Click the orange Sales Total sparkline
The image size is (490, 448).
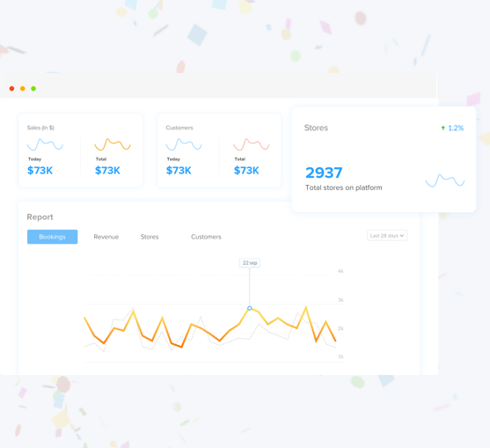tap(113, 144)
